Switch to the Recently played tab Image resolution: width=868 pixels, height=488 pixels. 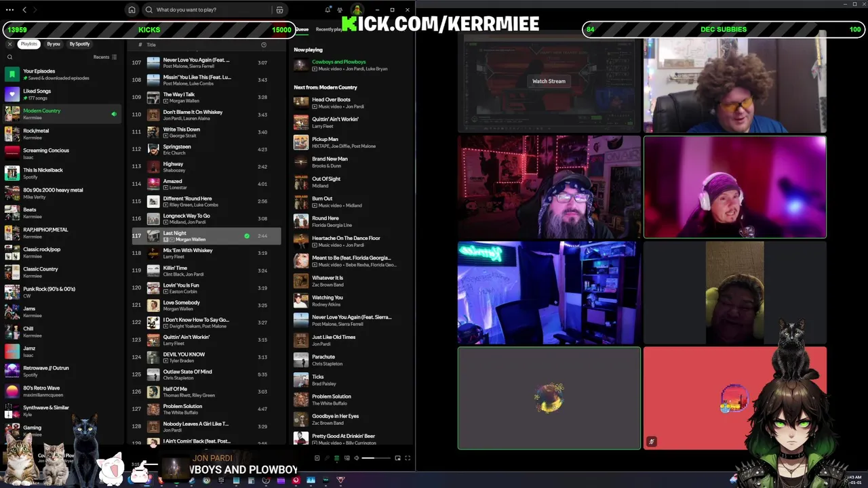330,29
